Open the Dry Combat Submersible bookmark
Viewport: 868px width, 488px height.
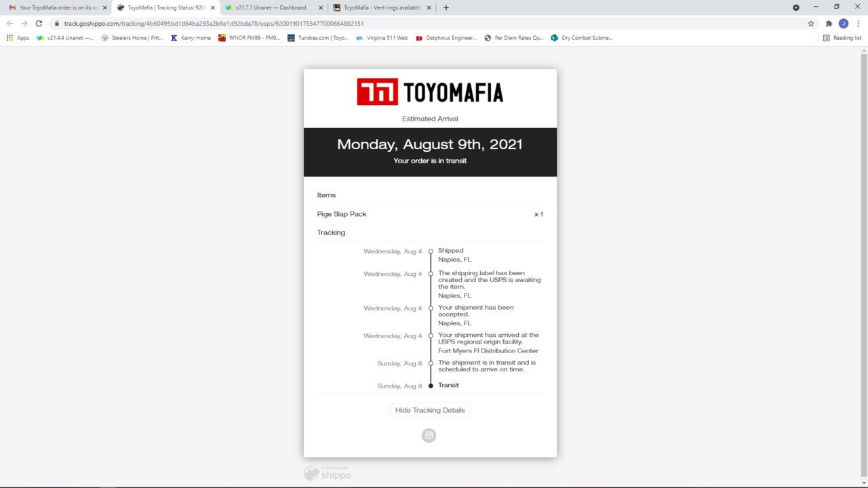582,38
